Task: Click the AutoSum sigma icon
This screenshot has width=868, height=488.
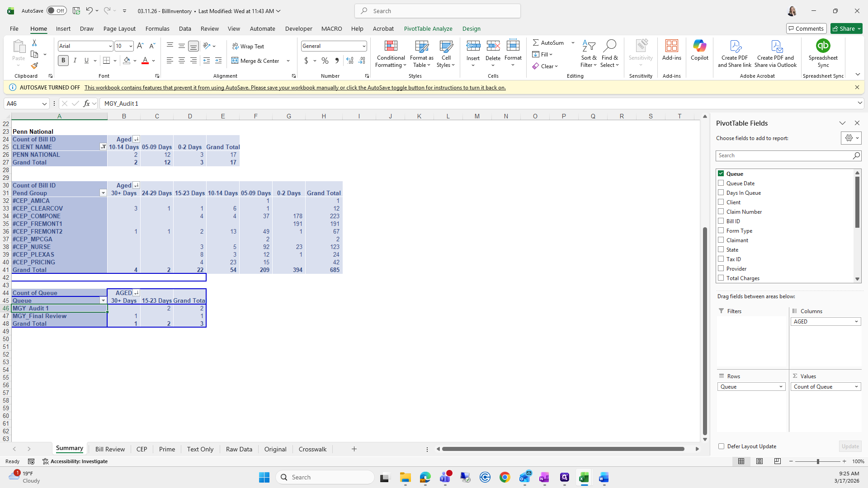Action: pyautogui.click(x=536, y=42)
